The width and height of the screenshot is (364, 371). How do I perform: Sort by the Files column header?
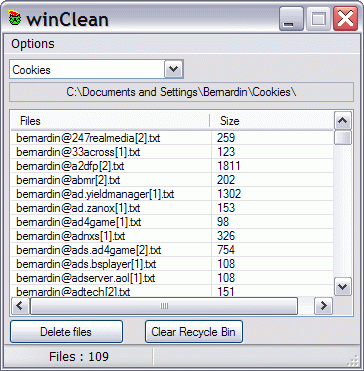(110, 121)
